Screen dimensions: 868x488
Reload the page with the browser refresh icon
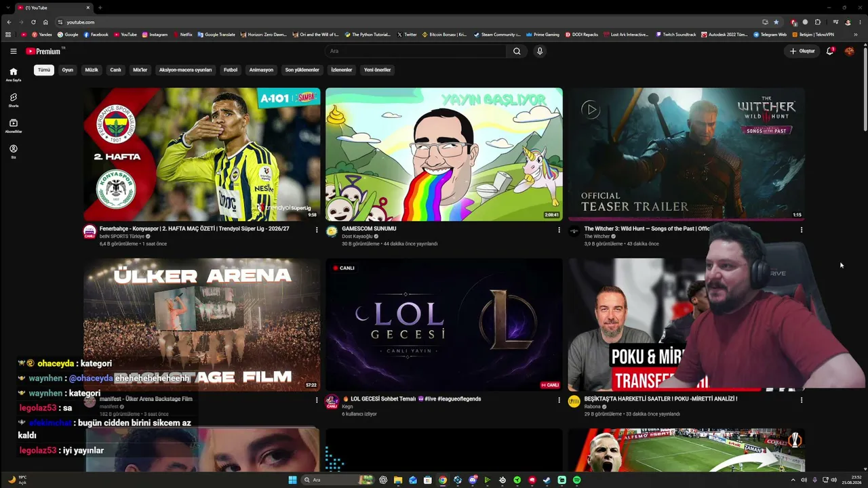pyautogui.click(x=33, y=22)
